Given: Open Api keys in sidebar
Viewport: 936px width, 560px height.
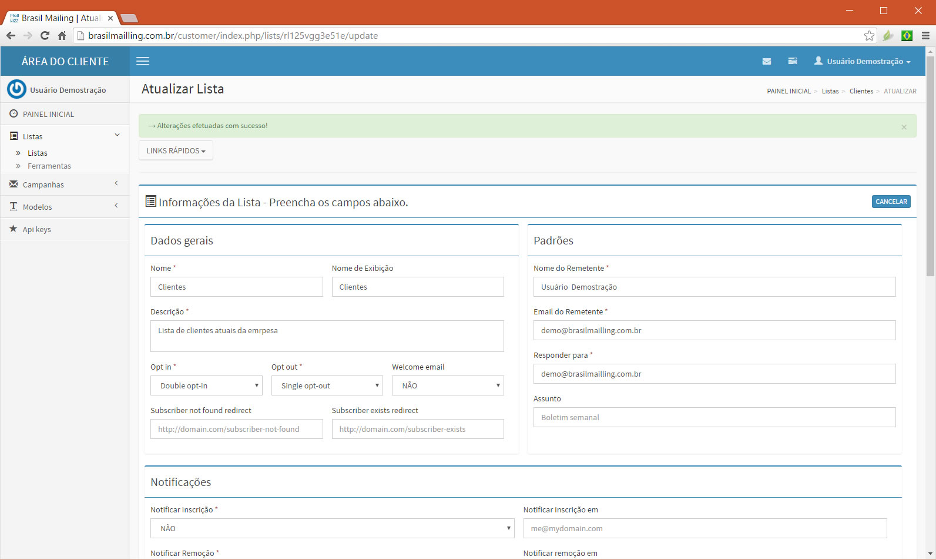Looking at the screenshot, I should [65, 229].
